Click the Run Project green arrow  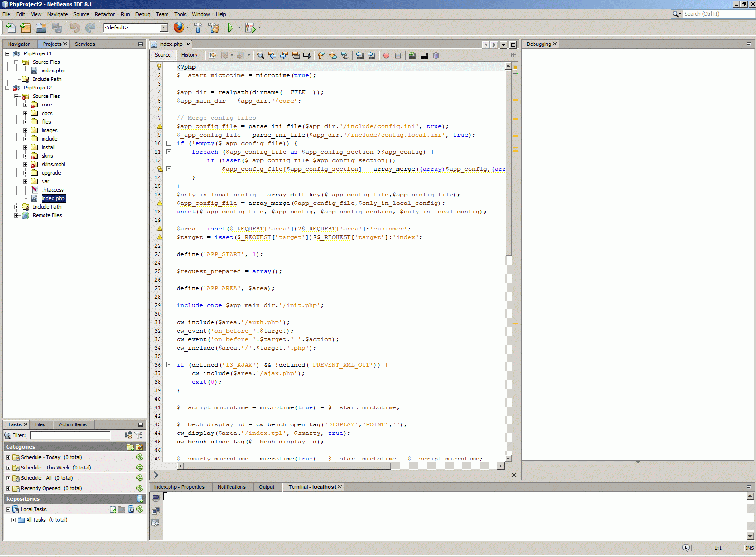coord(230,28)
